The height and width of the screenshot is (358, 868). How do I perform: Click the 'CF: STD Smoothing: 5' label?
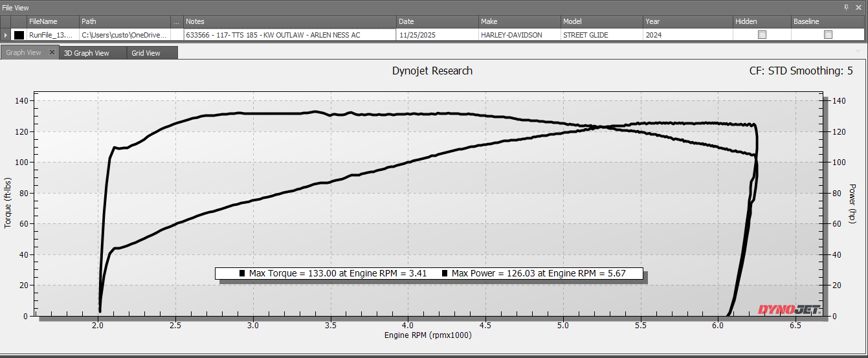tap(801, 71)
